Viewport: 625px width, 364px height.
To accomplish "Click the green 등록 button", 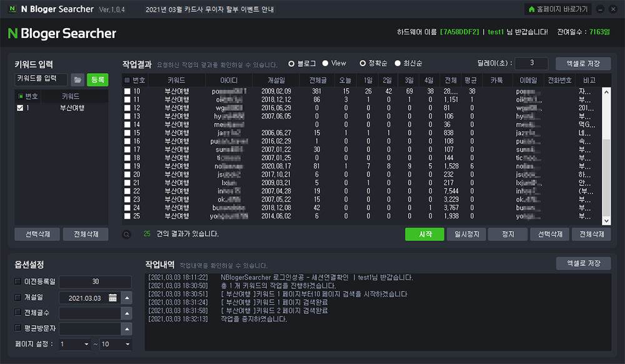I will tap(97, 80).
